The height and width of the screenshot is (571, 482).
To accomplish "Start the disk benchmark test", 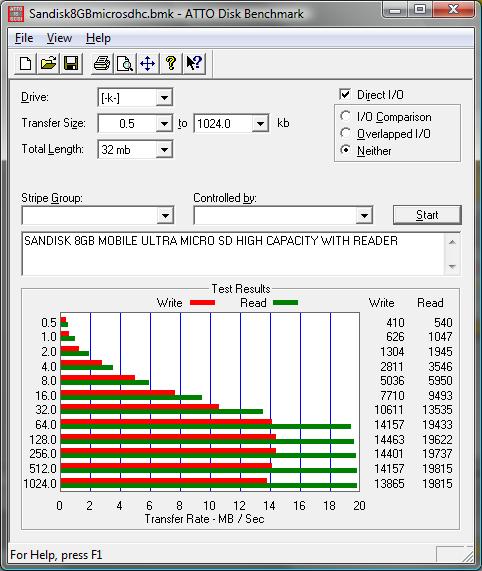I will click(x=427, y=215).
